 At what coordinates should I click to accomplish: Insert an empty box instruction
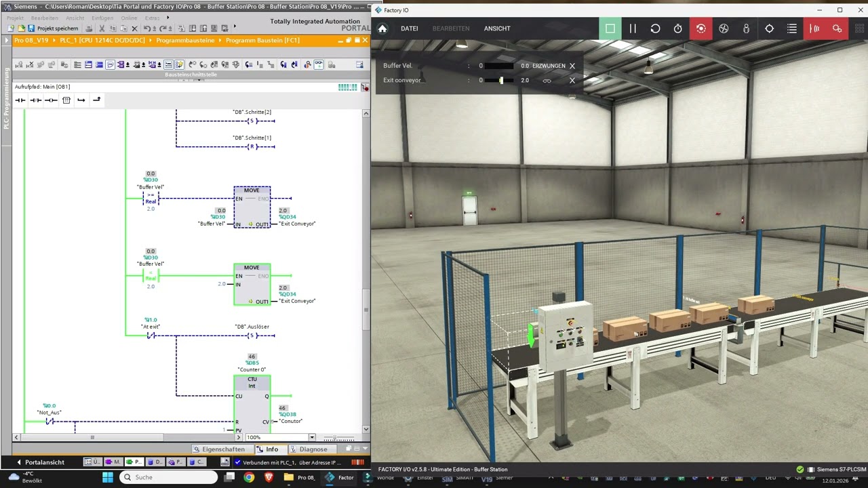tap(66, 100)
